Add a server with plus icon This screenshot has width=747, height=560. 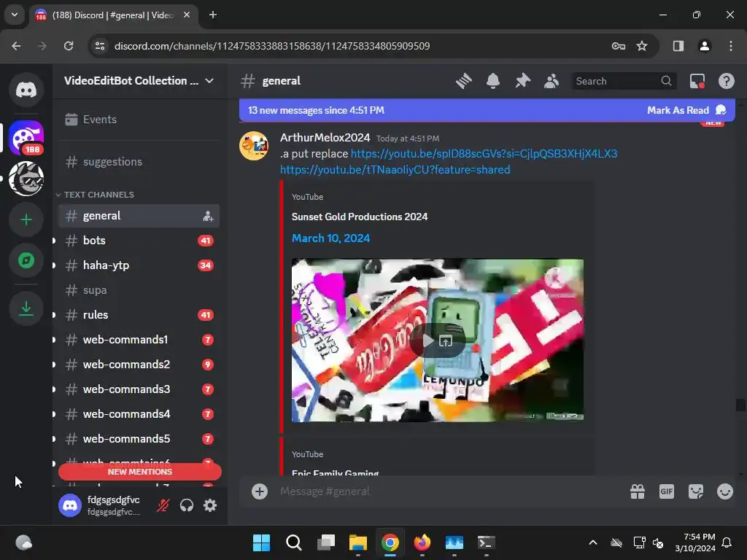[26, 219]
